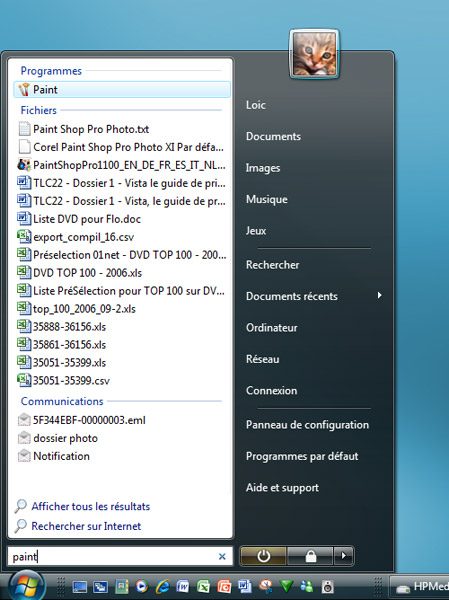Open 35051-35399.csv file
Image resolution: width=449 pixels, height=600 pixels.
click(64, 381)
